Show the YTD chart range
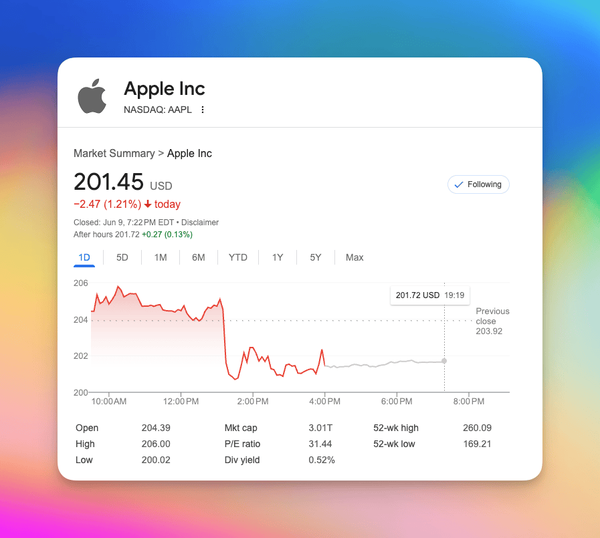This screenshot has width=600, height=538. click(238, 258)
